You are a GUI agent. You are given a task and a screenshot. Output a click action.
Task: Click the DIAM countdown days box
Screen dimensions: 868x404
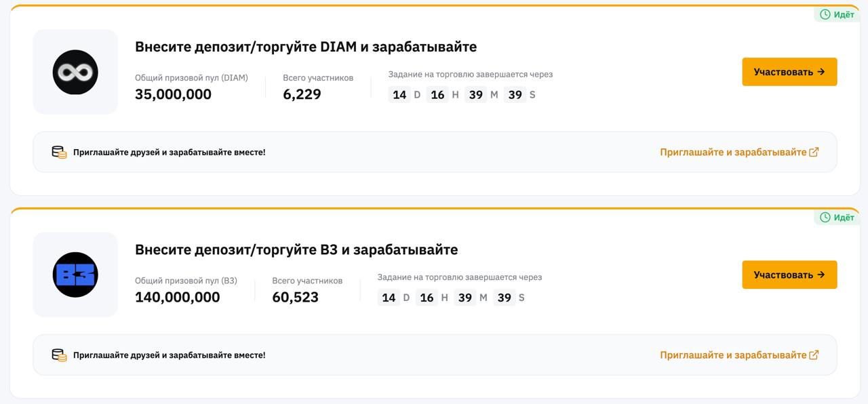(399, 94)
